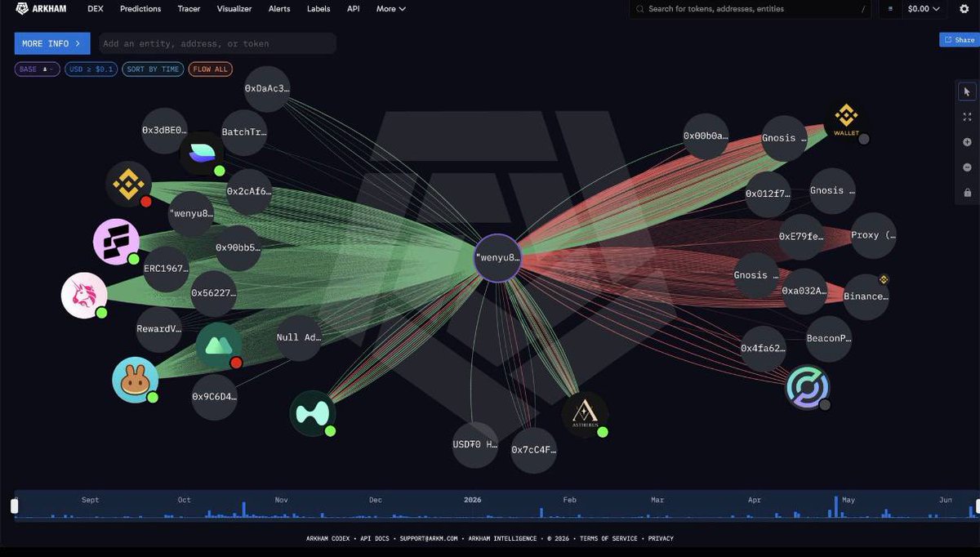Select the BeaconP... node

point(829,338)
